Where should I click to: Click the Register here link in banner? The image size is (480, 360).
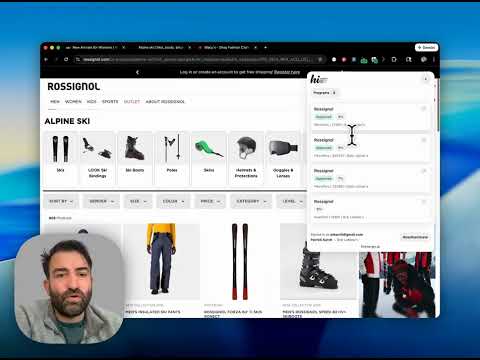(x=287, y=72)
